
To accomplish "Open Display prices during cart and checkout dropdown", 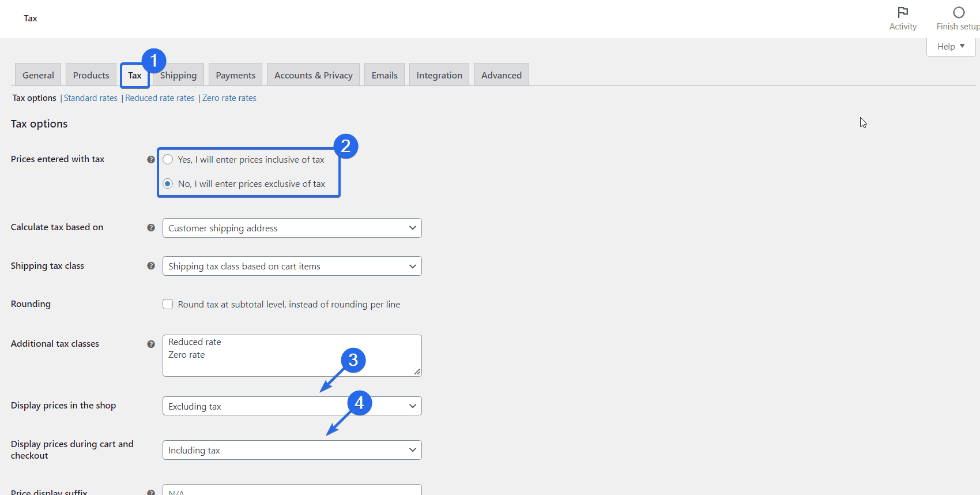I will (292, 450).
